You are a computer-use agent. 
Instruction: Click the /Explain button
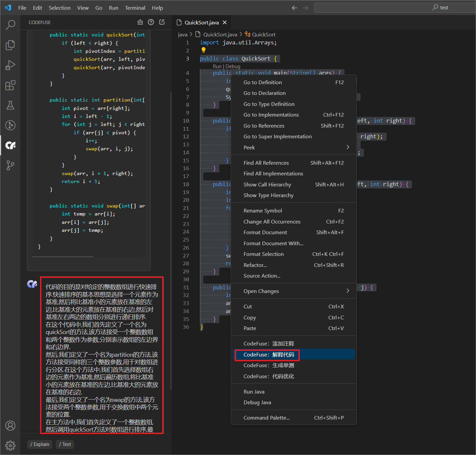coord(40,444)
